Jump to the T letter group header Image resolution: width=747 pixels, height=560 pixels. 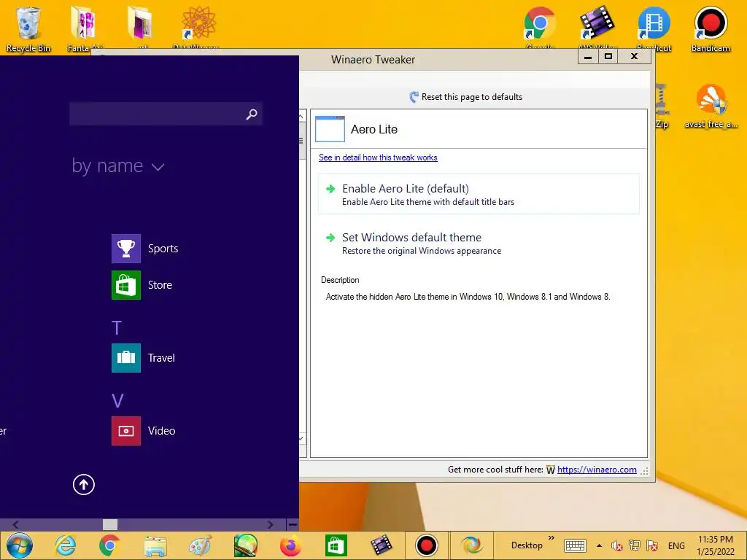[117, 327]
